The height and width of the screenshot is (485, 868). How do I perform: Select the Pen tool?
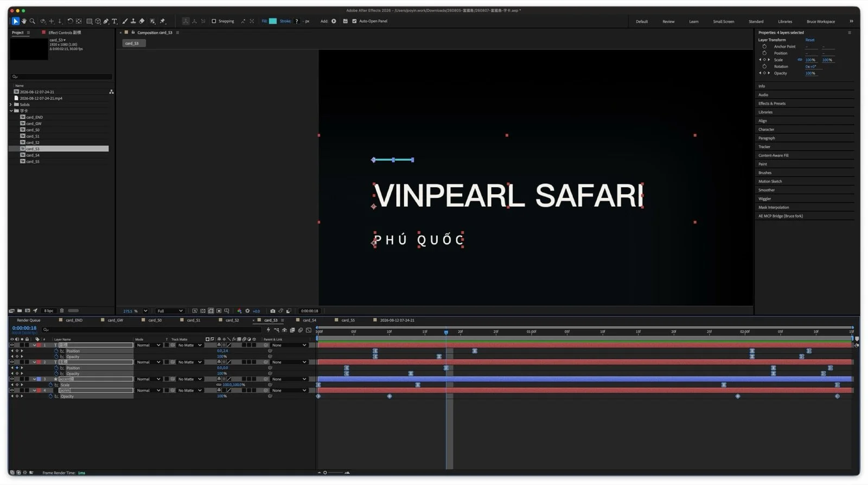pyautogui.click(x=106, y=21)
